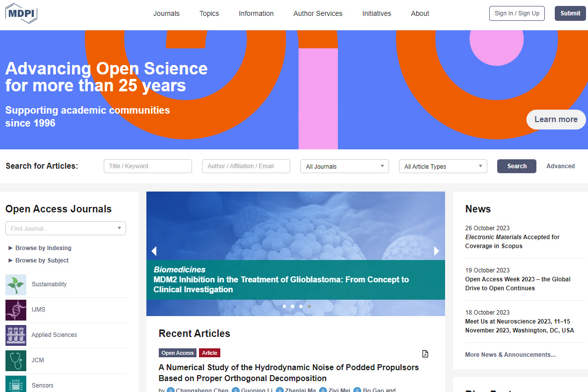
Task: Go to previous carousel slide arrow
Action: 154,251
